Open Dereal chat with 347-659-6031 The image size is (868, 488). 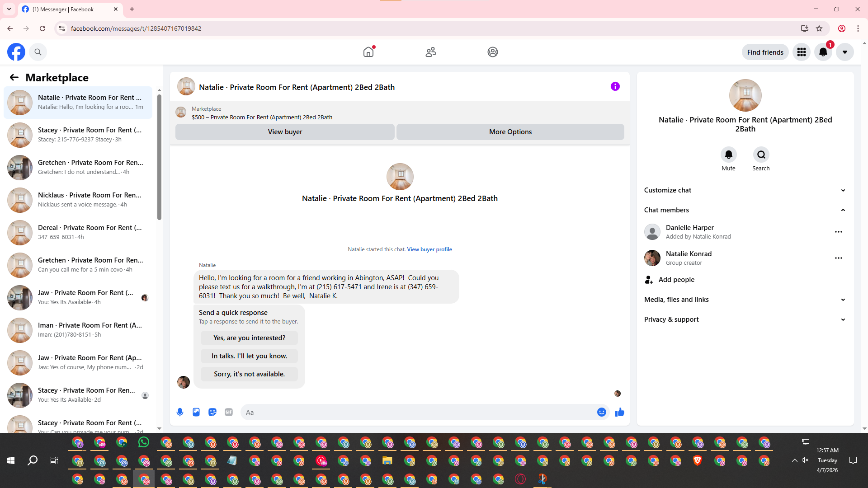pos(78,232)
